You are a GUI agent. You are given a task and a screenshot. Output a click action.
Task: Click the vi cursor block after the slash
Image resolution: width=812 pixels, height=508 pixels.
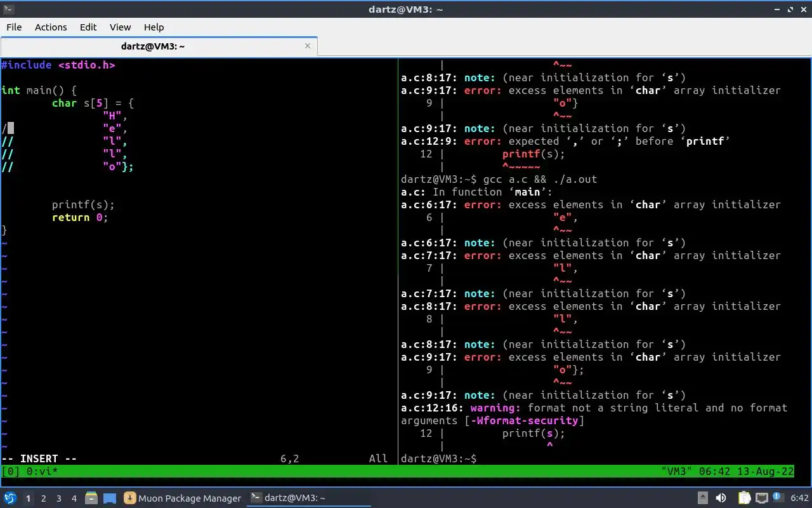tap(11, 128)
